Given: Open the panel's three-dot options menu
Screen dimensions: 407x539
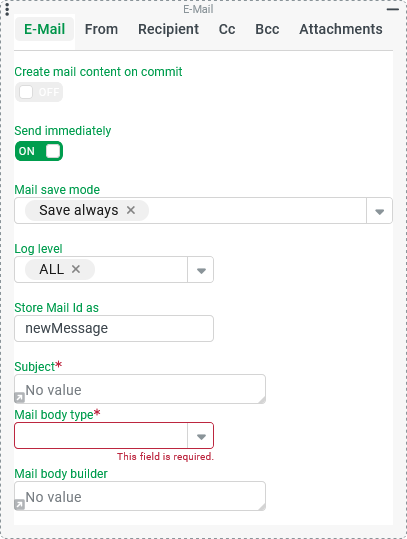Looking at the screenshot, I should point(7,9).
